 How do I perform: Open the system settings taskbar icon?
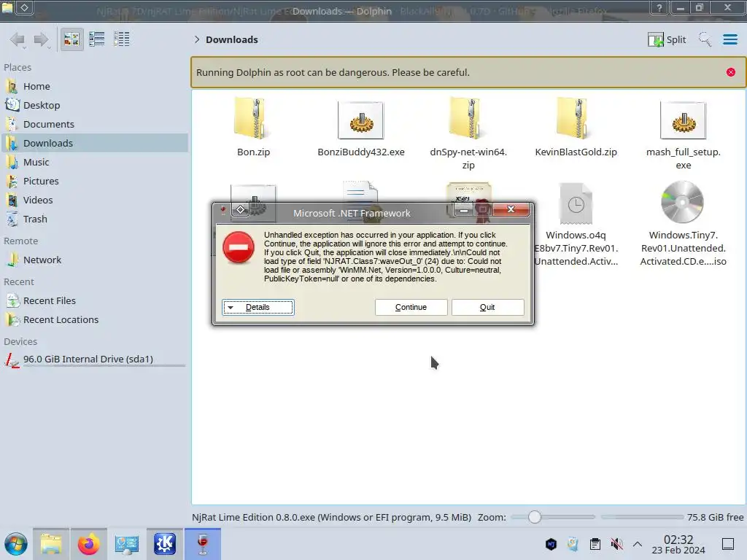point(127,544)
